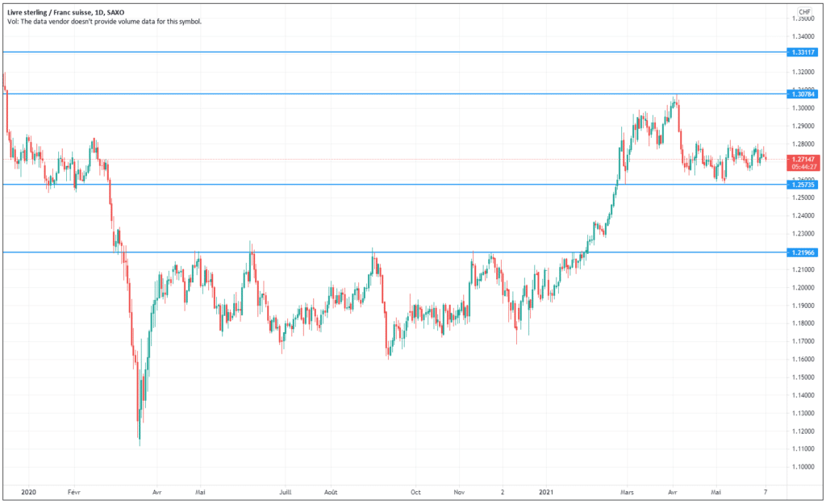Image resolution: width=826 pixels, height=504 pixels.
Task: Open the CHF currency label on price axis
Action: tap(804, 11)
